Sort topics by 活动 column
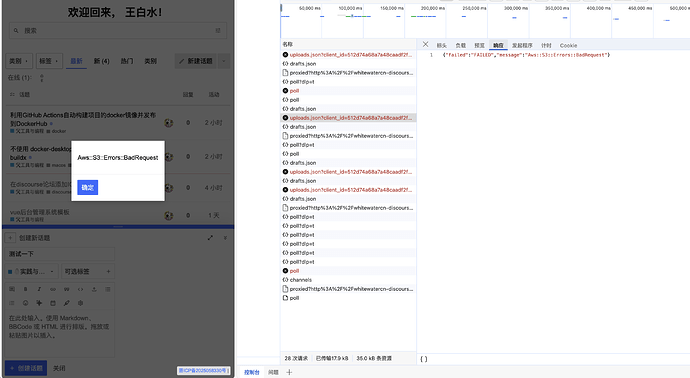Viewport: 690px width, 378px height. 214,95
